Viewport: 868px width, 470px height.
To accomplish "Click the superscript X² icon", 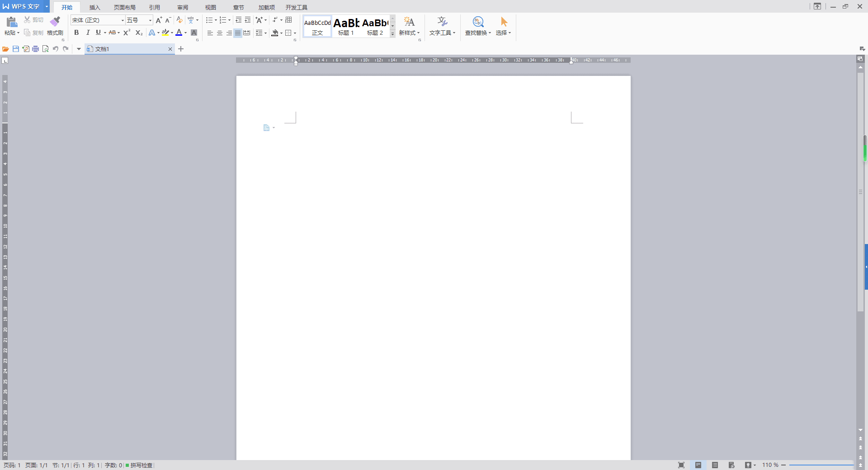I will click(127, 33).
